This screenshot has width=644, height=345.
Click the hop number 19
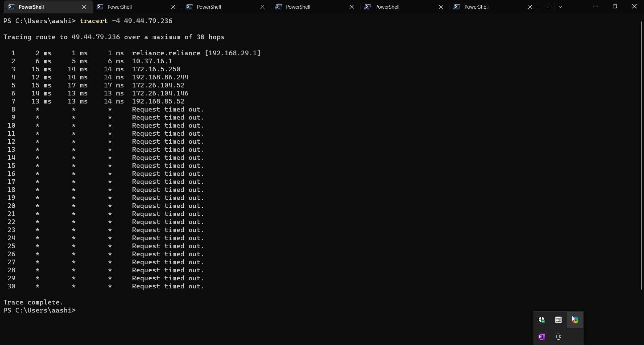coord(11,198)
